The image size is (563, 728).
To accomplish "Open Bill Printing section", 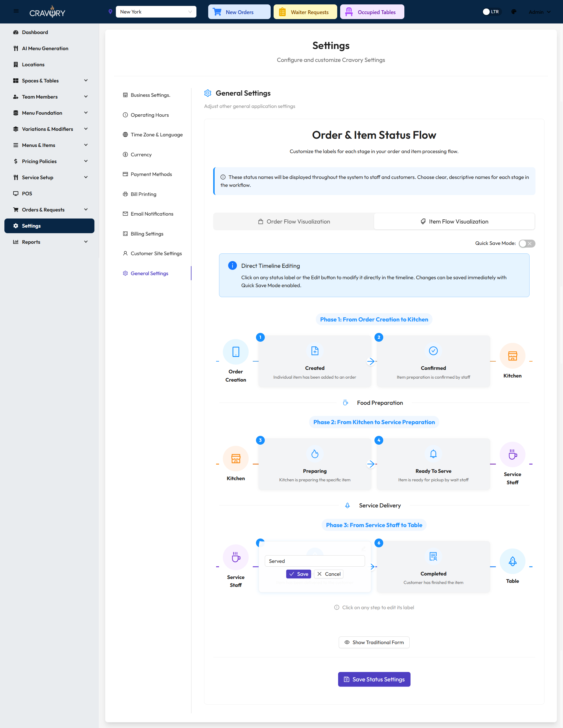I will pyautogui.click(x=140, y=194).
